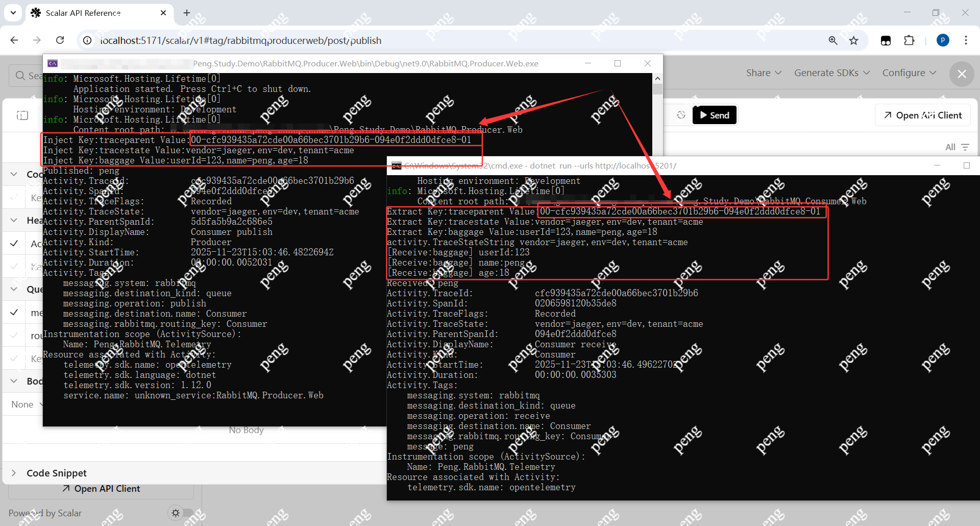980x526 pixels.
Task: Close the Scalar API Reference tab
Action: pyautogui.click(x=163, y=13)
